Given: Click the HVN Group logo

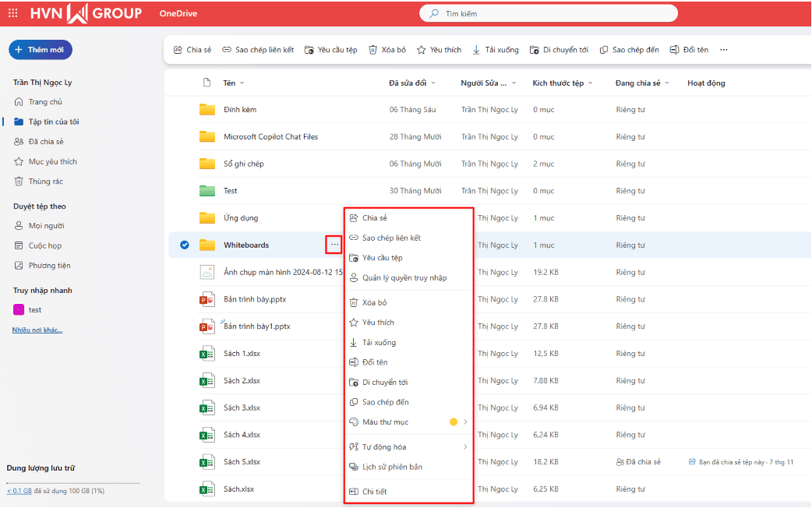Looking at the screenshot, I should click(x=86, y=13).
